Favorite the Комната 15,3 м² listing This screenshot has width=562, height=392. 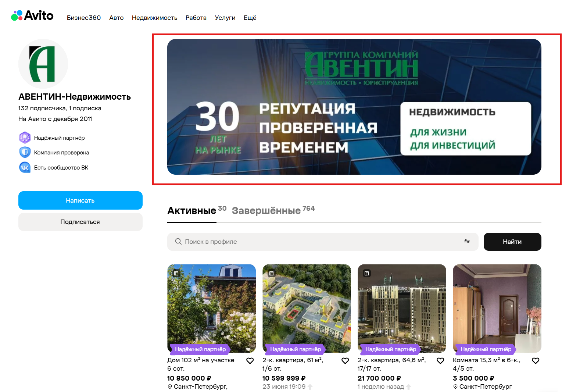pyautogui.click(x=536, y=361)
